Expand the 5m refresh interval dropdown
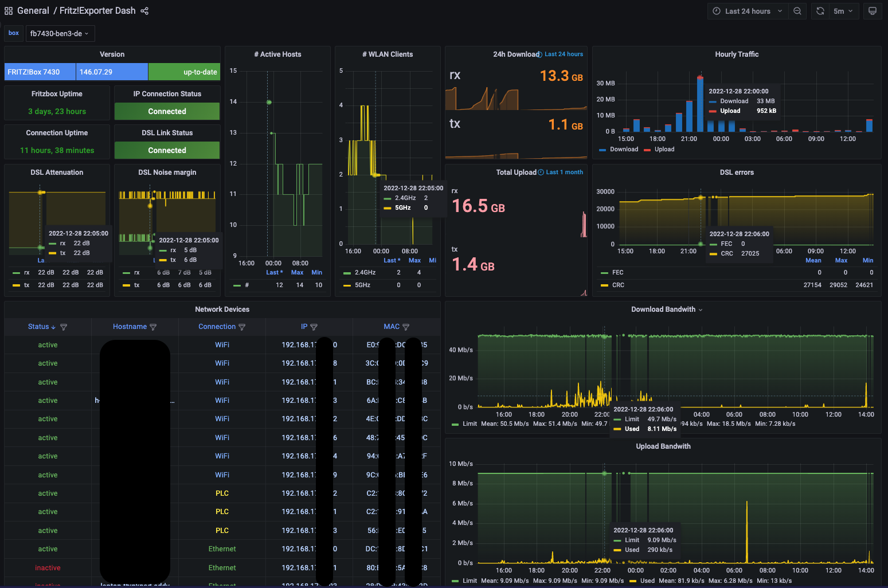 pos(843,11)
